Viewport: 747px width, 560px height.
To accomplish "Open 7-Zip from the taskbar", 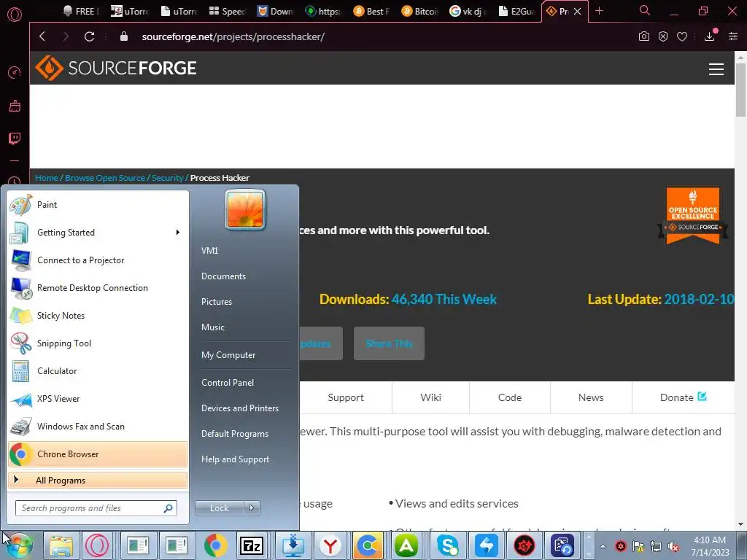I will (252, 545).
